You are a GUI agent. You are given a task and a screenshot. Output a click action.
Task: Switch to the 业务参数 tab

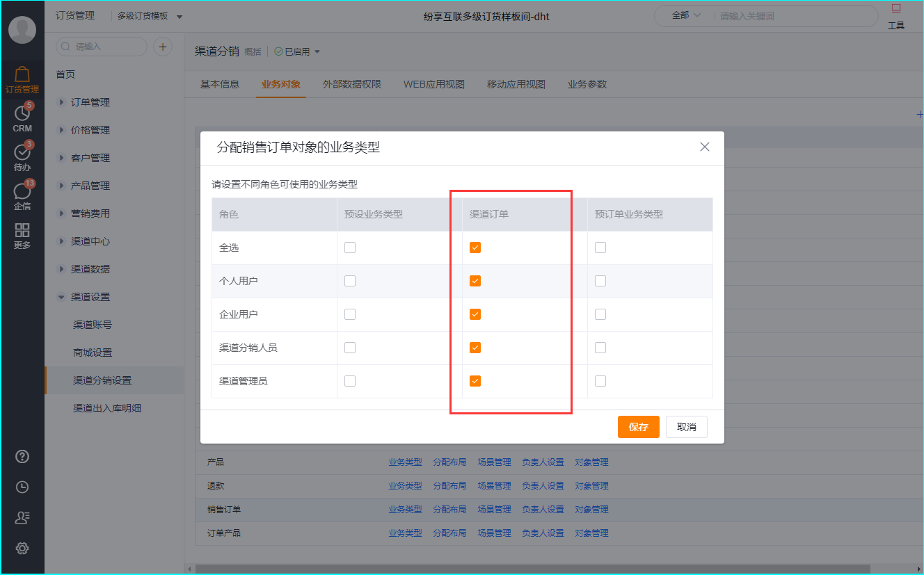click(587, 83)
